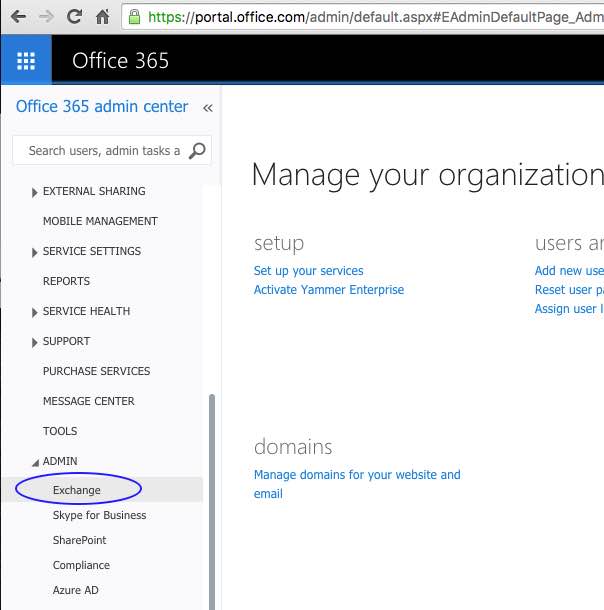Open the Reports menu item
Viewport: 604px width, 610px height.
pyautogui.click(x=67, y=281)
